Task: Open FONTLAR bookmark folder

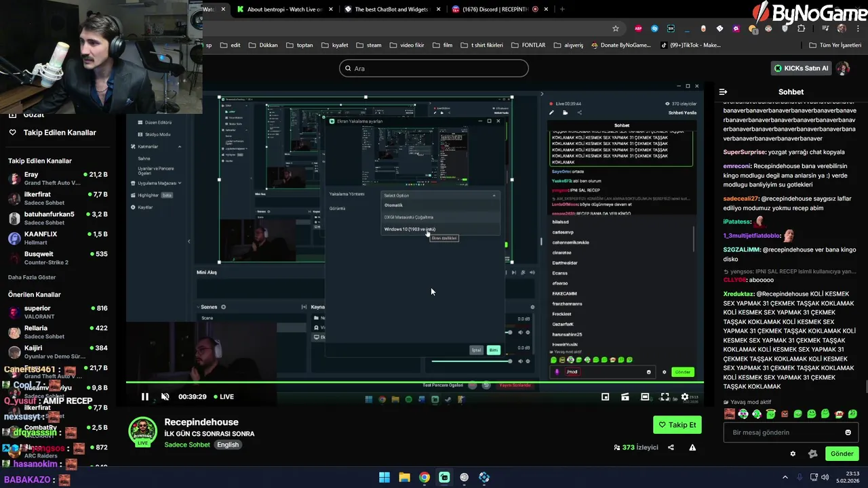Action: pyautogui.click(x=528, y=45)
